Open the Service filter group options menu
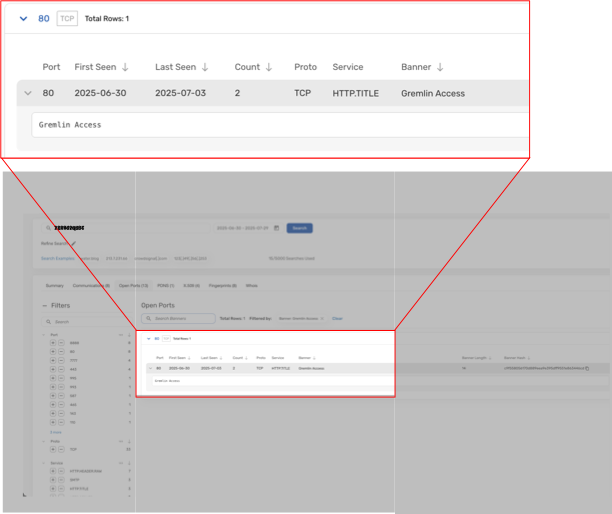Screen dimensions: 612x514 (121, 463)
